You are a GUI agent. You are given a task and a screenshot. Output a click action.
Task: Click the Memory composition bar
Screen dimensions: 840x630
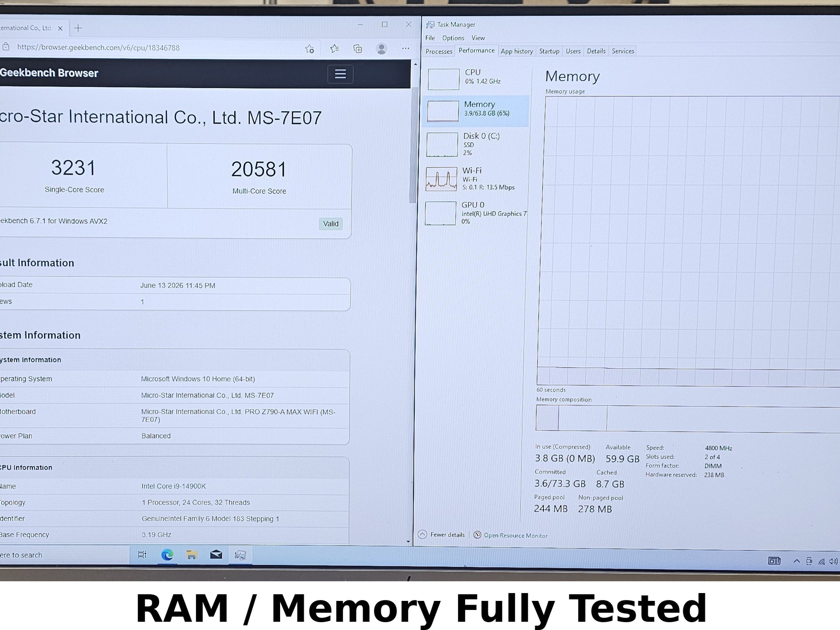tap(688, 418)
